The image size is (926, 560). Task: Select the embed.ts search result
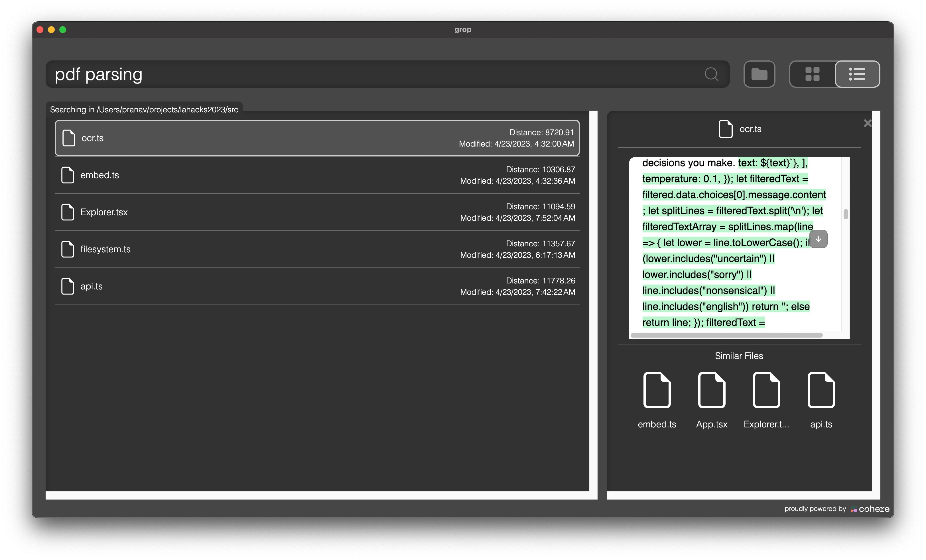tap(317, 175)
